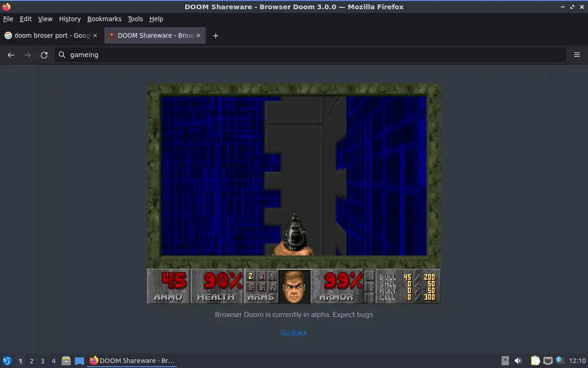
Task: Switch to workspace 3
Action: coord(42,361)
